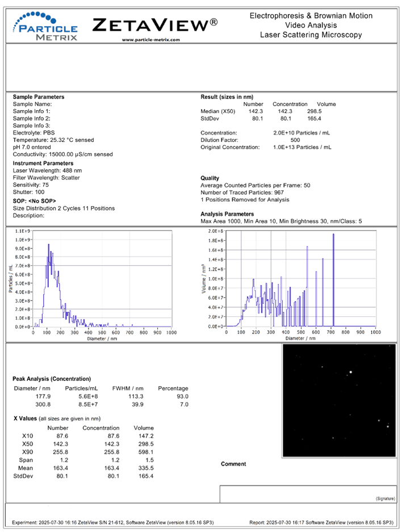This screenshot has width=402, height=532.
Task: Select the Peak Analysis (Concentration) heading
Action: pos(52,379)
